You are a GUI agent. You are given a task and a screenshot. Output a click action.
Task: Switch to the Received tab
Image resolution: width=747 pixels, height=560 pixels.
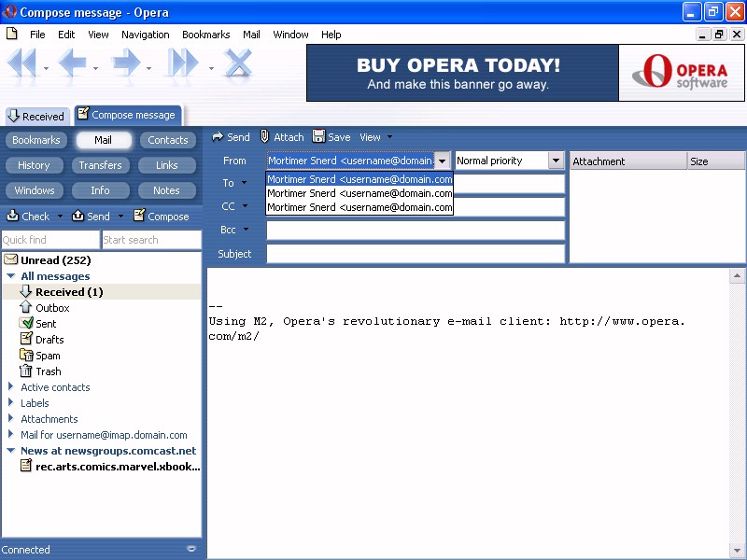[x=37, y=116]
